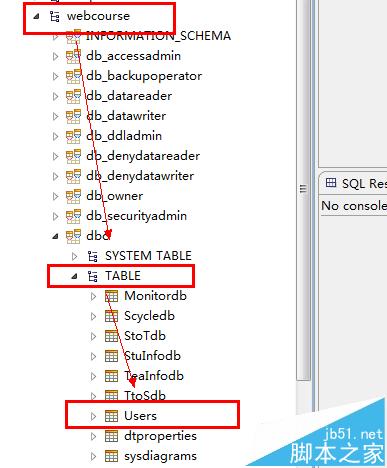The image size is (387, 468).
Task: Click the StoTdb table icon
Action: click(112, 336)
